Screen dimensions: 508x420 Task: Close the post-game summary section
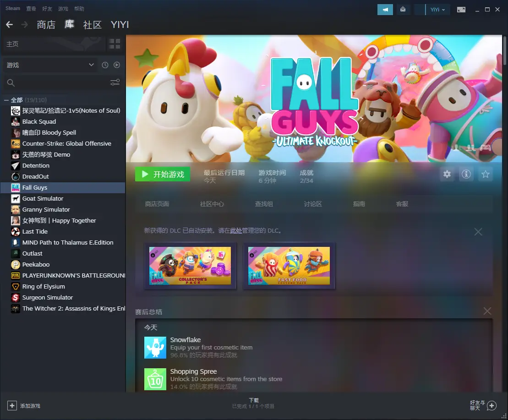pos(487,311)
